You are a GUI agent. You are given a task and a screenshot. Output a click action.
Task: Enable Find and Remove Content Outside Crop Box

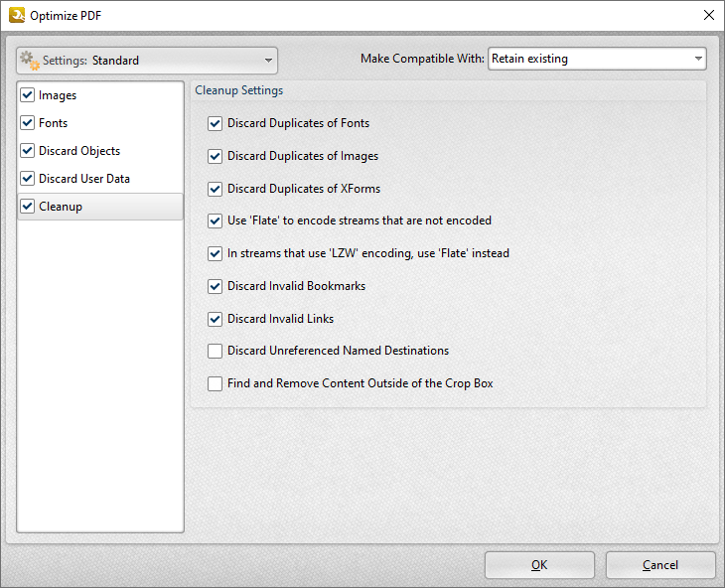pyautogui.click(x=215, y=383)
